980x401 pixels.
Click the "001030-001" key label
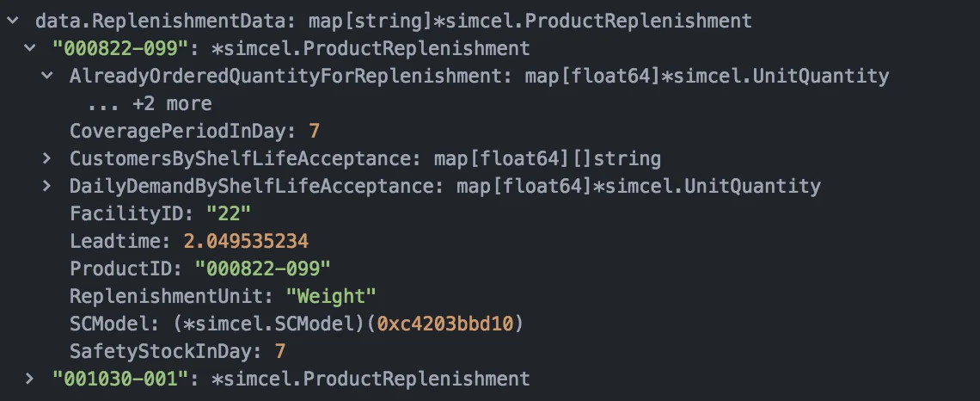(120, 379)
